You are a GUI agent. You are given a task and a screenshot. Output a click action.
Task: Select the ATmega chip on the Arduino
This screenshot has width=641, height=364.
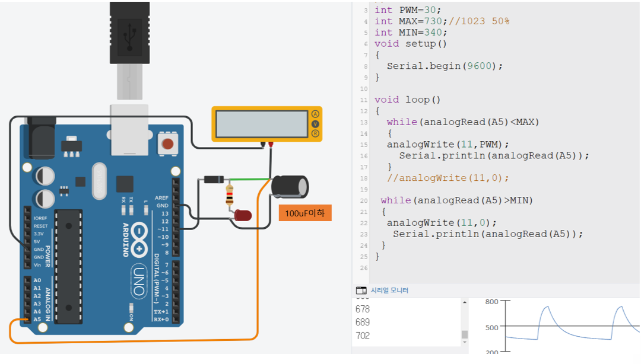pyautogui.click(x=68, y=266)
